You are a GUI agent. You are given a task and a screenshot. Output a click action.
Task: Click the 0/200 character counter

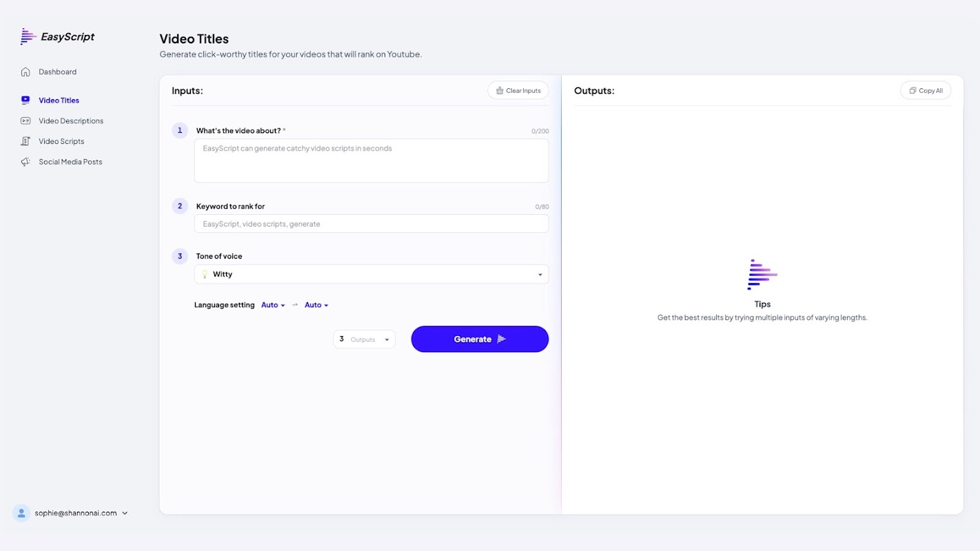pyautogui.click(x=540, y=131)
